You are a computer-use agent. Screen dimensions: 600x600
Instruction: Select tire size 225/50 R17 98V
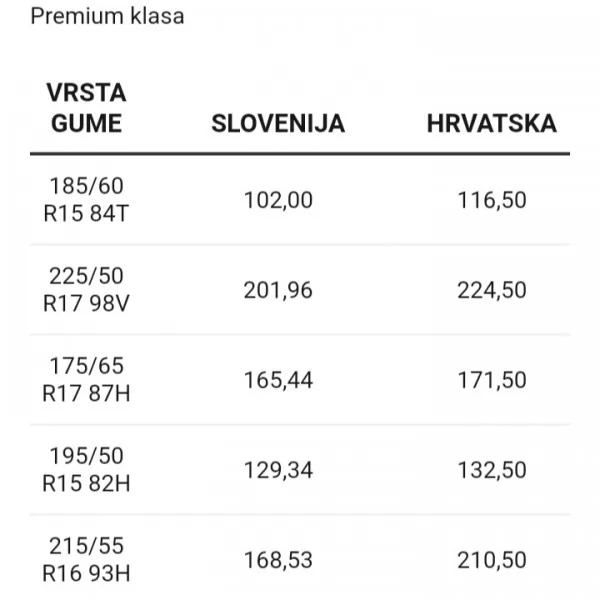[x=86, y=290]
